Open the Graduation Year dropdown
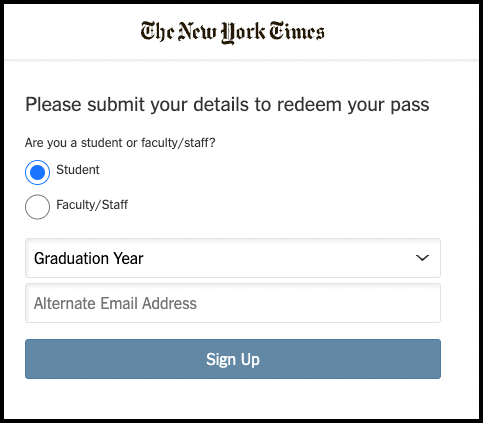This screenshot has width=483, height=423. coord(233,258)
